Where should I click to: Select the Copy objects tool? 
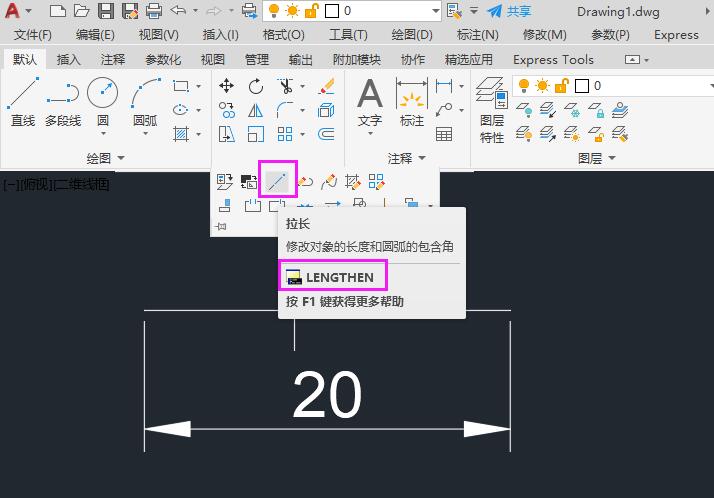tap(226, 110)
